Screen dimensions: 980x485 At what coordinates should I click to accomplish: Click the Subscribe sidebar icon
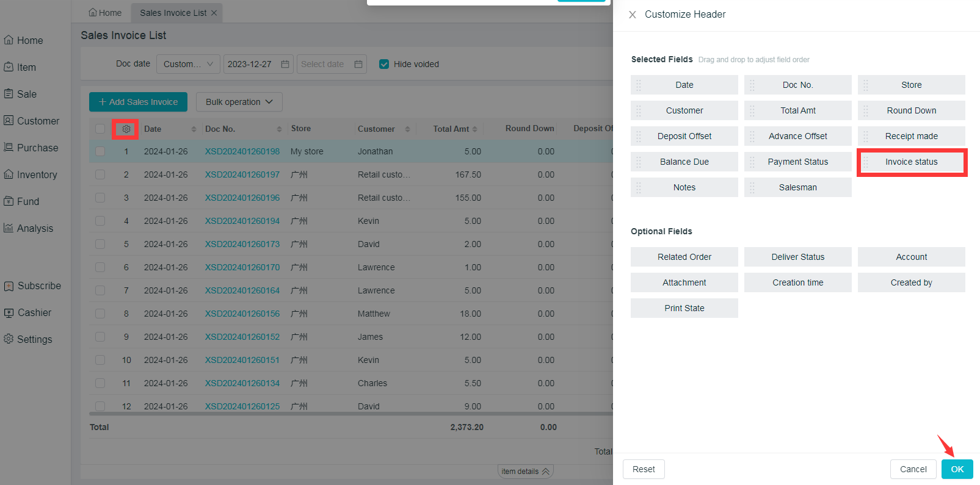[9, 286]
